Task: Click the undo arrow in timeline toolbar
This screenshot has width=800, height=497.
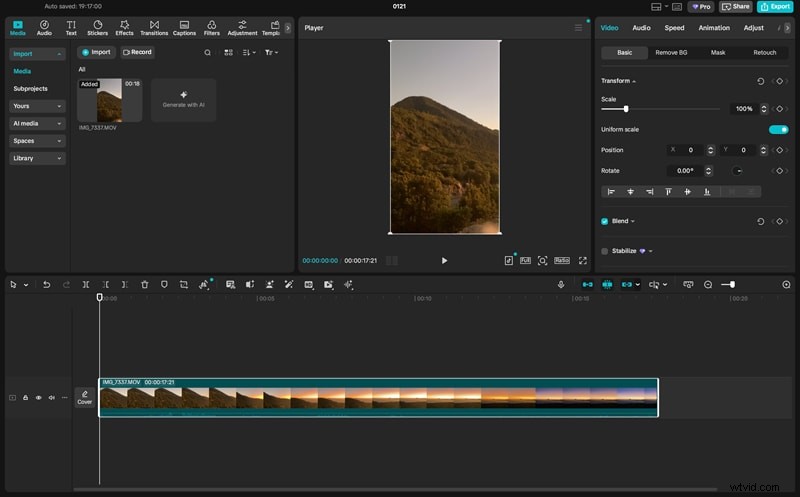Action: (46, 285)
